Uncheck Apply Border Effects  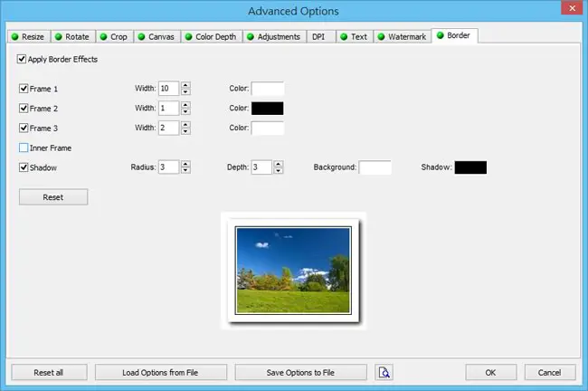[x=22, y=59]
